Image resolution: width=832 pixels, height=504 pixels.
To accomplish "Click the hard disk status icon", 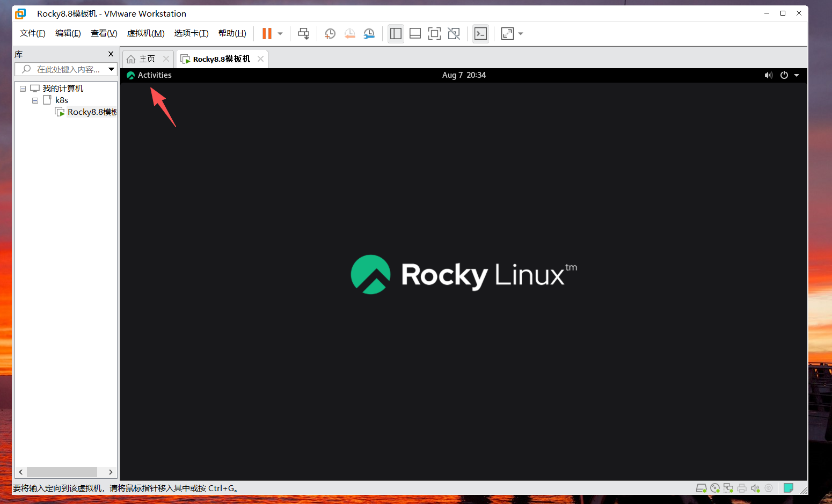I will [701, 488].
